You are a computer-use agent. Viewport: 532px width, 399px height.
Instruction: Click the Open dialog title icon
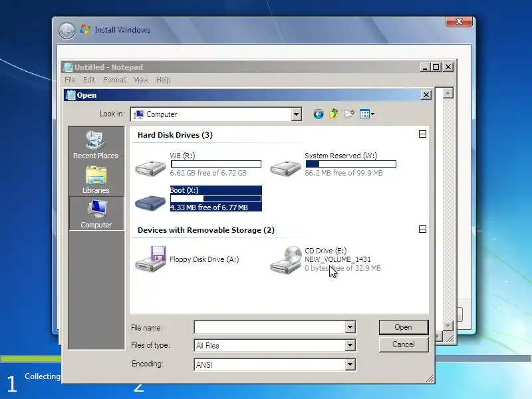point(70,95)
